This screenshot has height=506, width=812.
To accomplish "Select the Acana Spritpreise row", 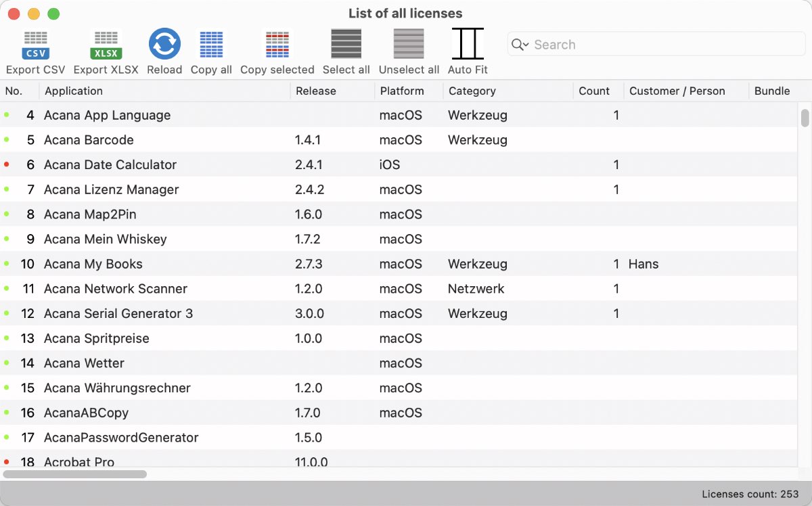I will (x=399, y=338).
